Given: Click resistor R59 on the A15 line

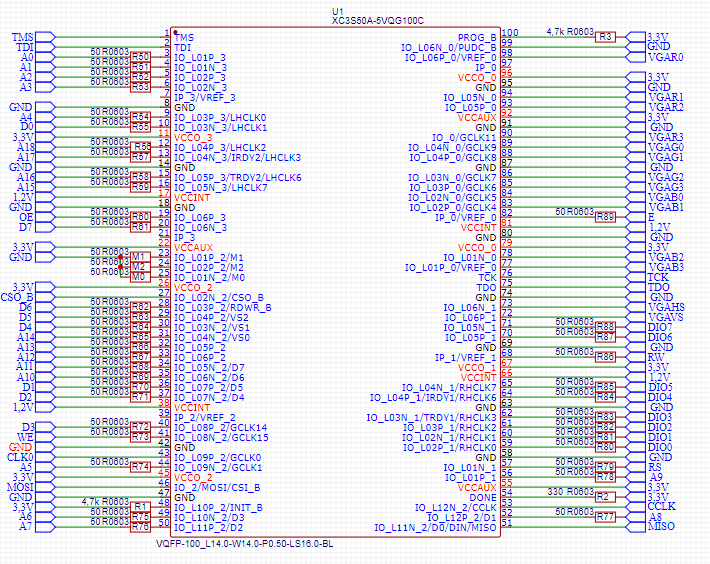Looking at the screenshot, I should 140,187.
